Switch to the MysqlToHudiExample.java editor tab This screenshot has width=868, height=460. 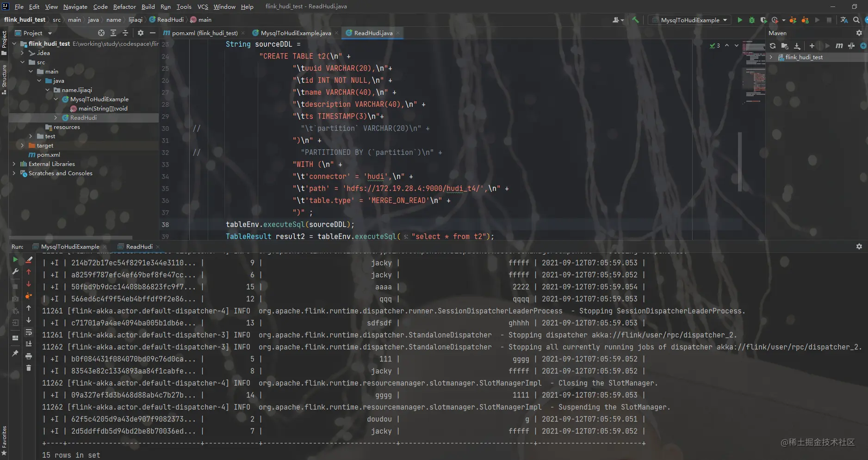tap(296, 33)
